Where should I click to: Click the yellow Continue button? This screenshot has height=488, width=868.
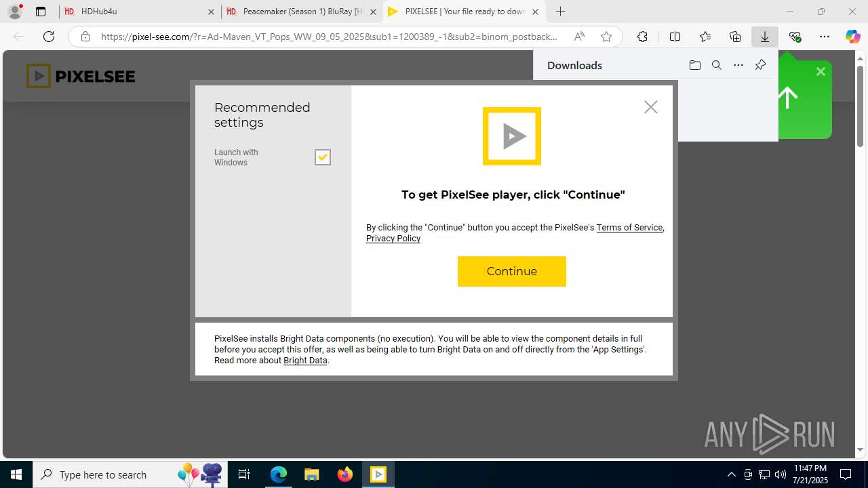[x=511, y=271]
